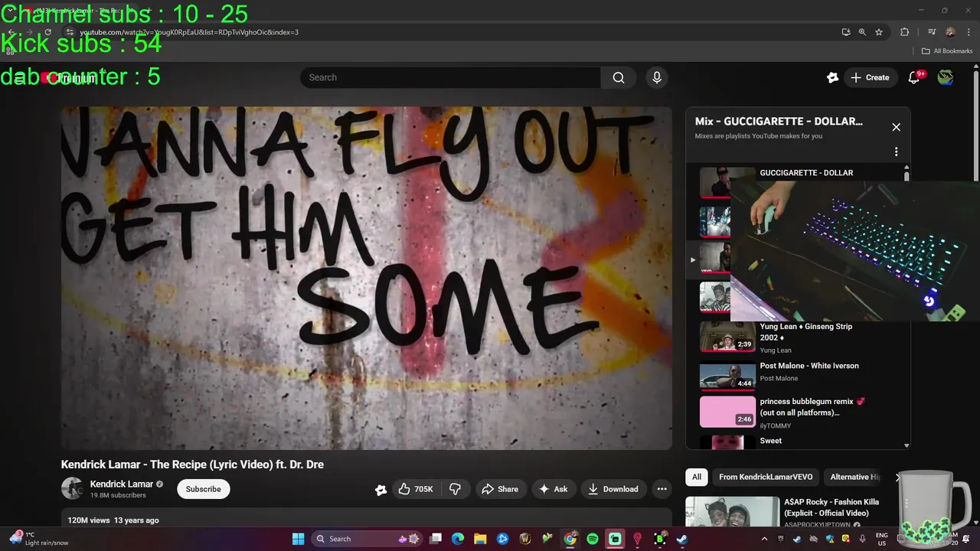Open the YouTube account avatar menu
The width and height of the screenshot is (980, 551).
[946, 77]
